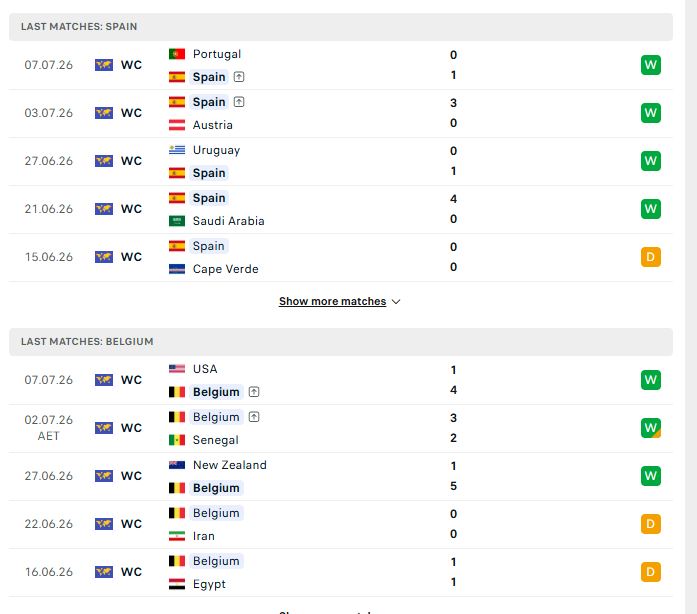Click the orange D badge for Belgium-Egypt match

coord(650,572)
